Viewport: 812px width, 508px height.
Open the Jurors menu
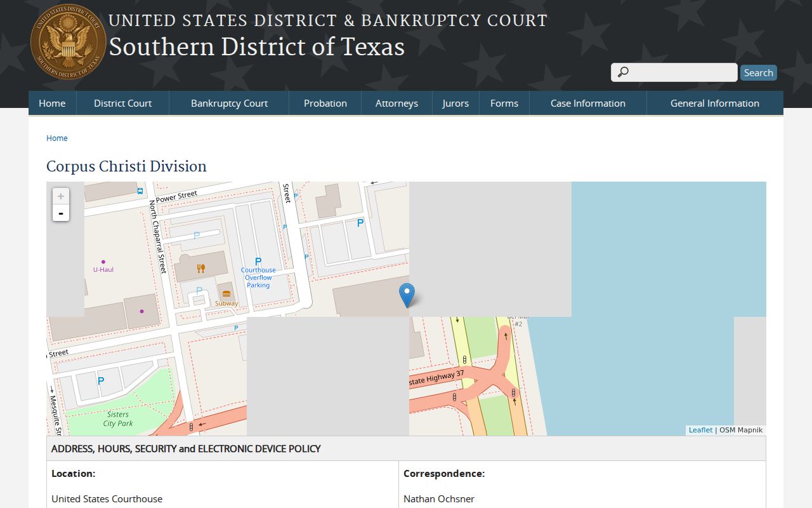coord(455,103)
